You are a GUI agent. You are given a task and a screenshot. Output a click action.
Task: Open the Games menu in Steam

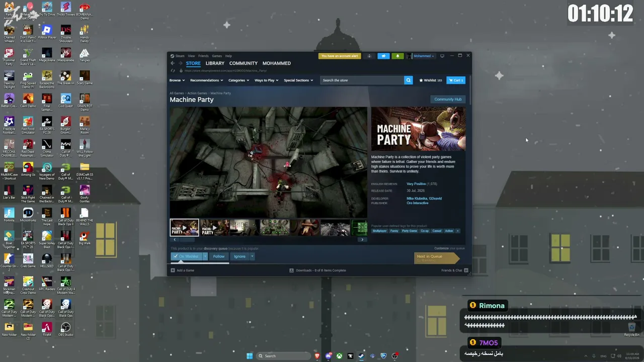(x=217, y=56)
